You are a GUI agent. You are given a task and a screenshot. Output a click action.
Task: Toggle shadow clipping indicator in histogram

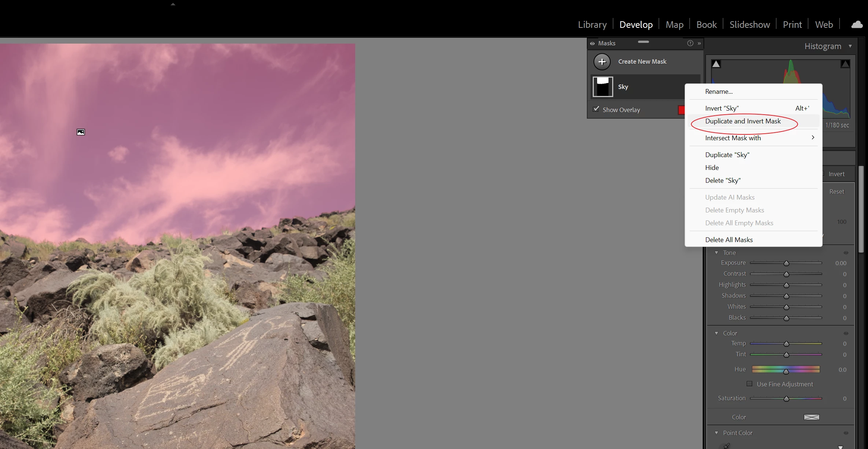pyautogui.click(x=716, y=64)
